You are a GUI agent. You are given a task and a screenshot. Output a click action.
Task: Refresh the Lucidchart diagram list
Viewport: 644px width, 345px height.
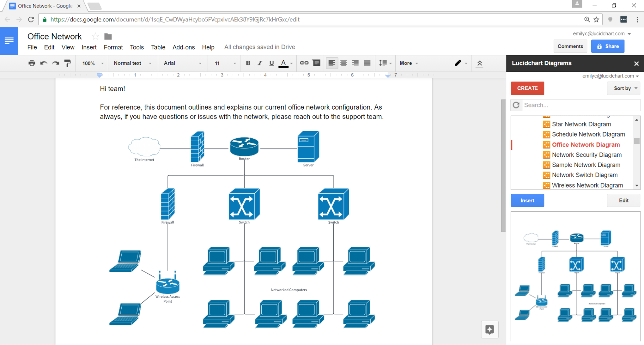point(516,105)
